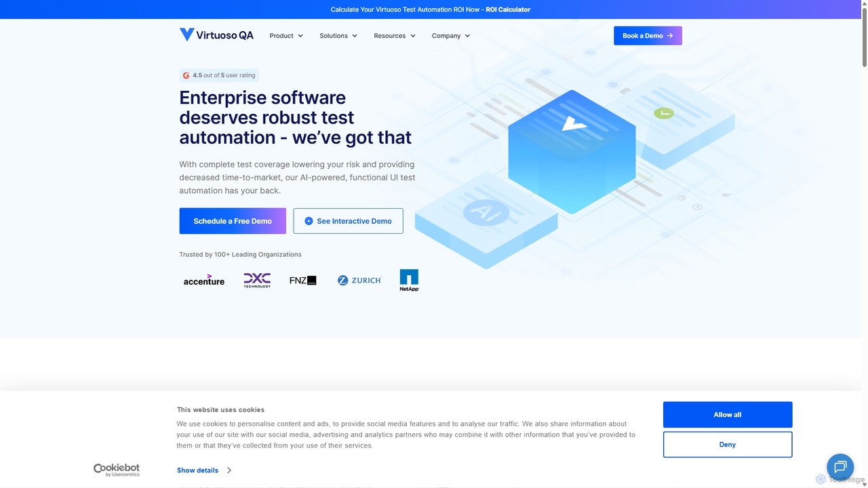This screenshot has width=868, height=488.
Task: Click the NetApp logo
Action: click(x=409, y=280)
